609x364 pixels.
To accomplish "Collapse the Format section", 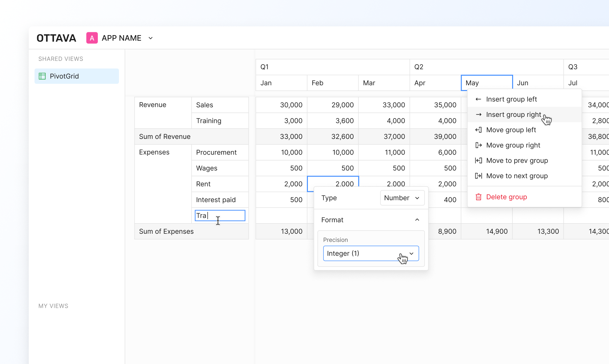I will point(417,220).
